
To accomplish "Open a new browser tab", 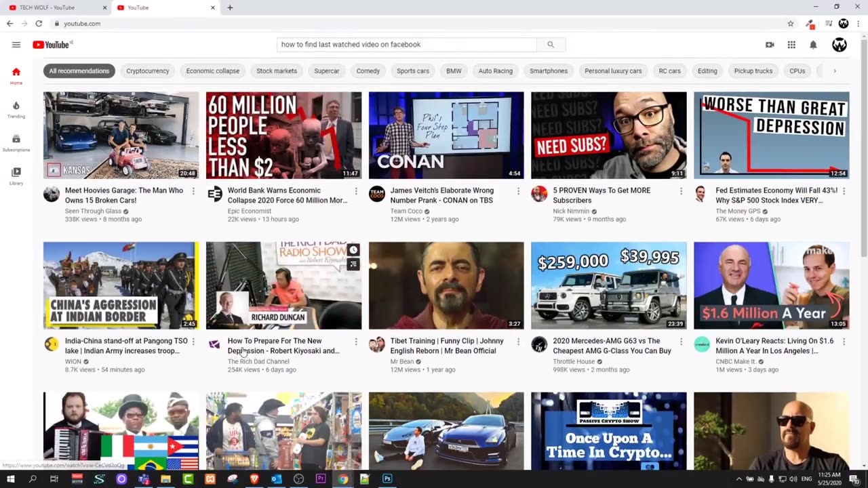I will coord(230,7).
